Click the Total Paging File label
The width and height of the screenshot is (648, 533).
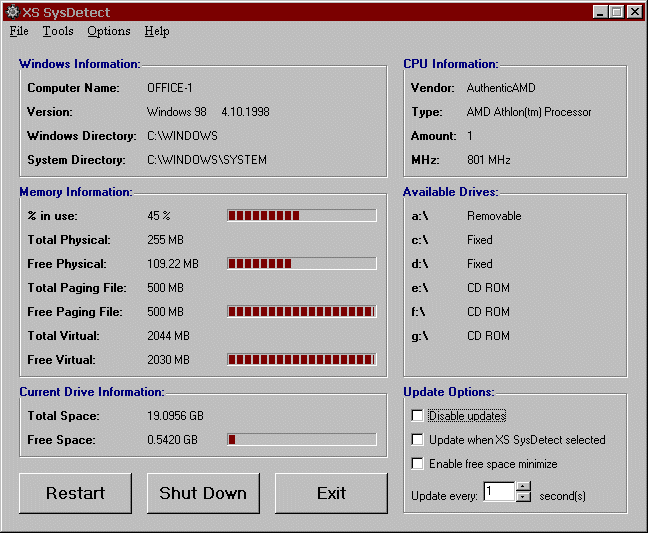pyautogui.click(x=77, y=288)
